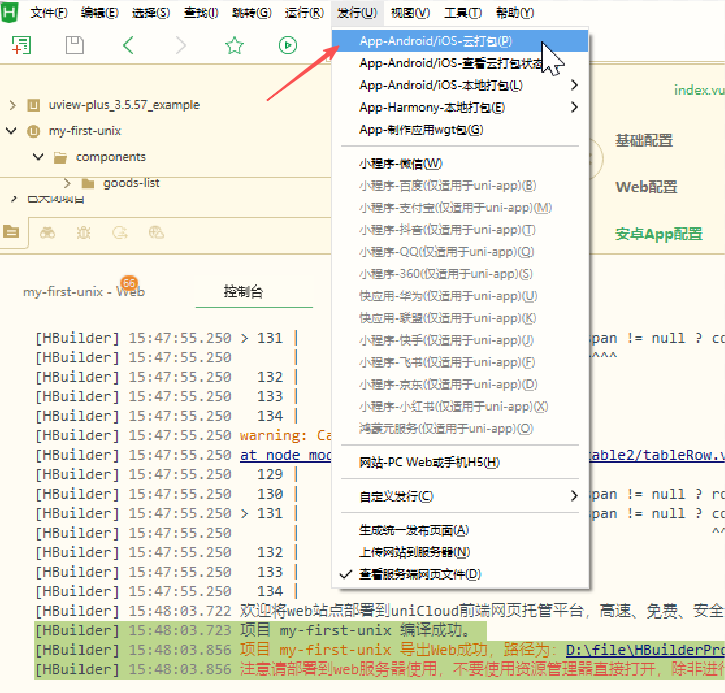Toggle 查看服务端网页文件(D) checked option

[x=460, y=574]
